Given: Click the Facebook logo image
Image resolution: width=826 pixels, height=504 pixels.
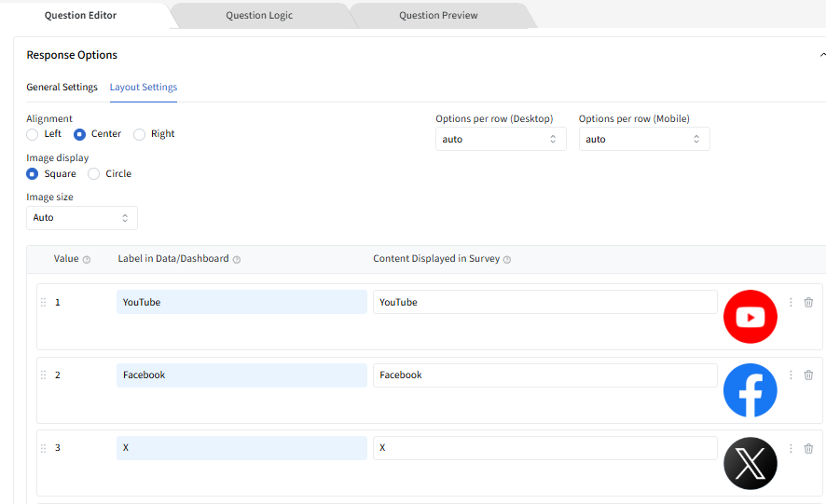Looking at the screenshot, I should point(750,390).
